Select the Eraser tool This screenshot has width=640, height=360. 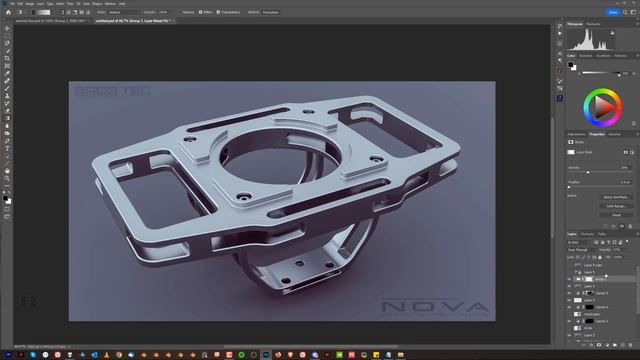pos(7,111)
